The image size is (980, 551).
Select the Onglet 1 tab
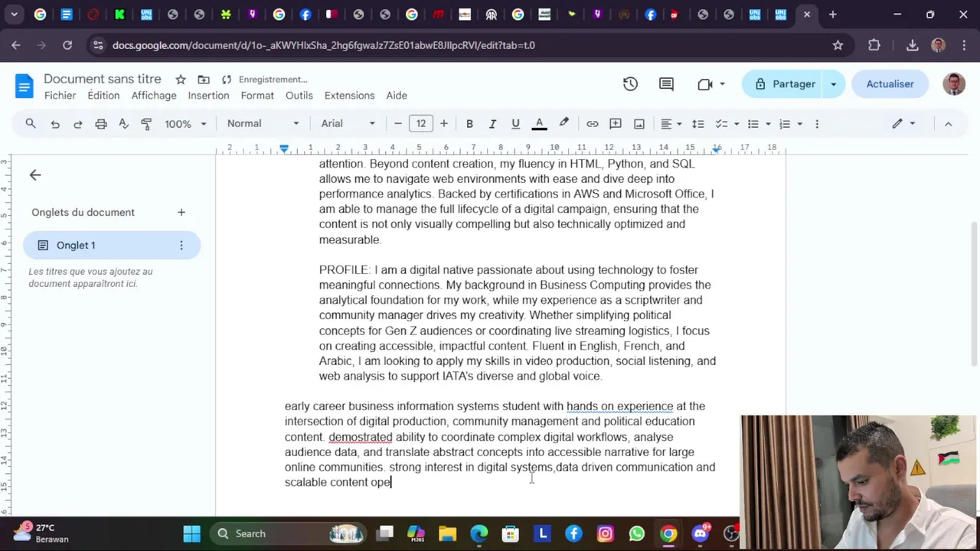point(112,245)
